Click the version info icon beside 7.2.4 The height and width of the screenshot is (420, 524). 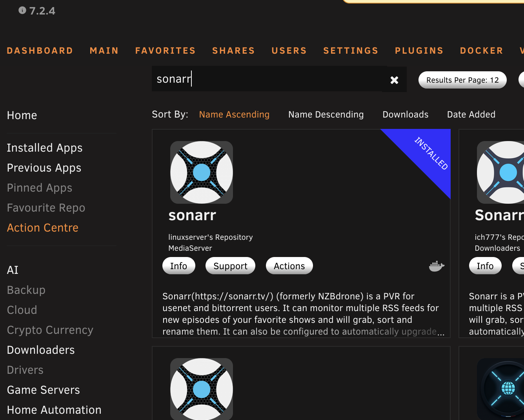(22, 11)
